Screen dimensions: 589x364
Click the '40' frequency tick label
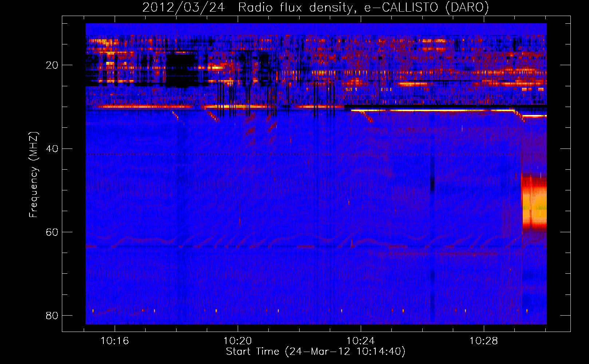[52, 149]
